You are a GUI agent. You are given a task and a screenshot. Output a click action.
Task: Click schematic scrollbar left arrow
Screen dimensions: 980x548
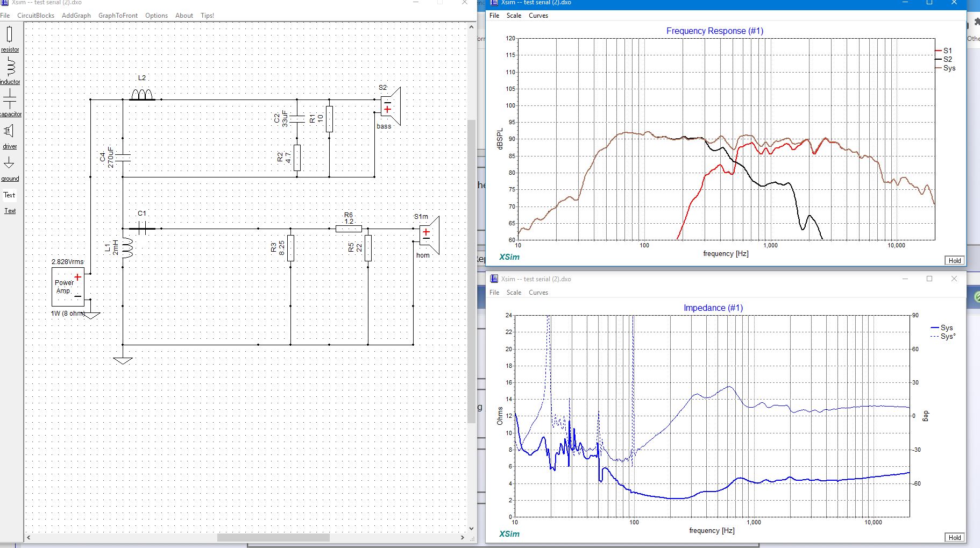(x=29, y=537)
